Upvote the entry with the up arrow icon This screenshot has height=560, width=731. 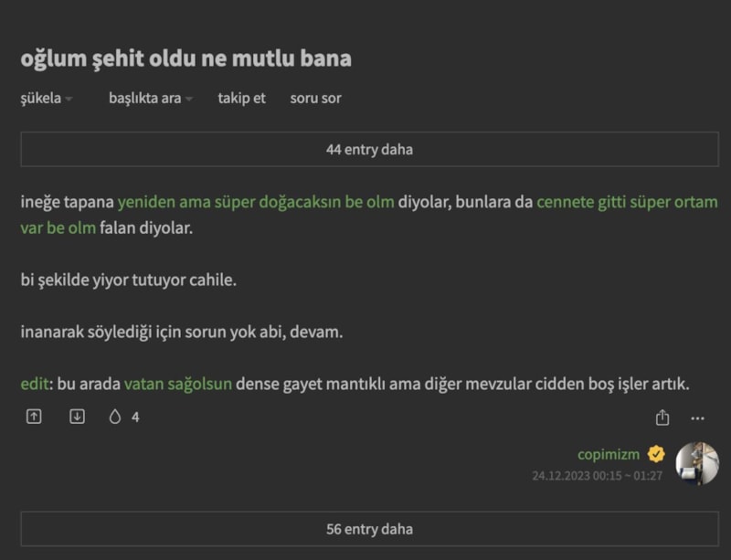[34, 417]
